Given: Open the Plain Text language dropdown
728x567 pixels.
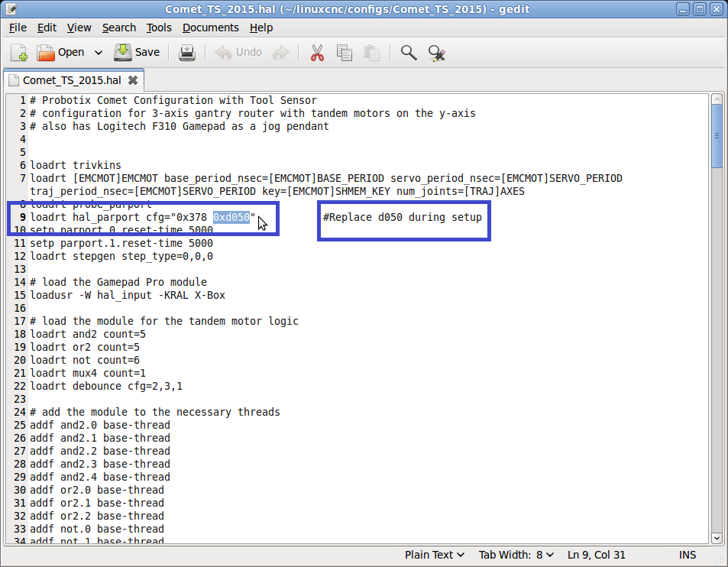Looking at the screenshot, I should pos(435,555).
